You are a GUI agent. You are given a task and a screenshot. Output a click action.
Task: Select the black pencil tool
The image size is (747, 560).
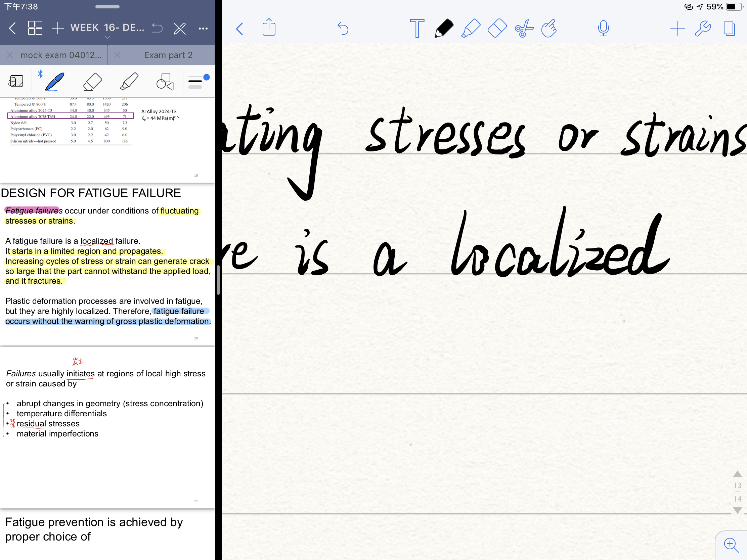coord(444,28)
